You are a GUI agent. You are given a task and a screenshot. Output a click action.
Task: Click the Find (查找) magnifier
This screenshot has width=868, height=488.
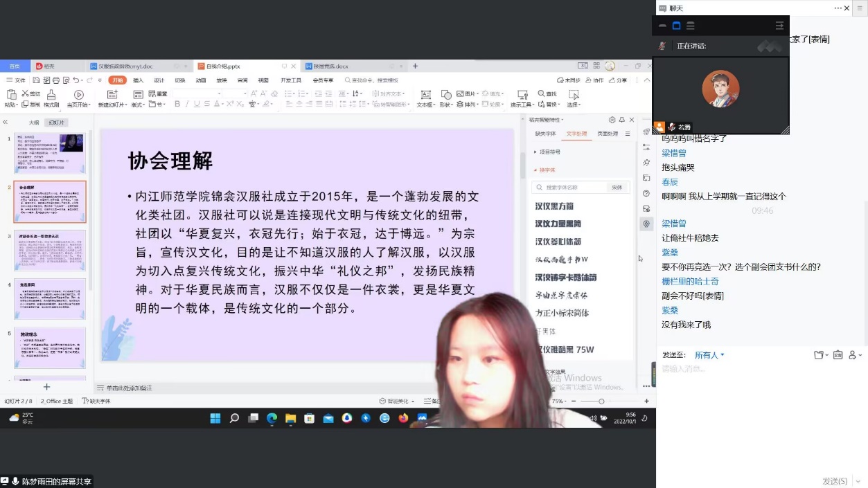coord(541,93)
